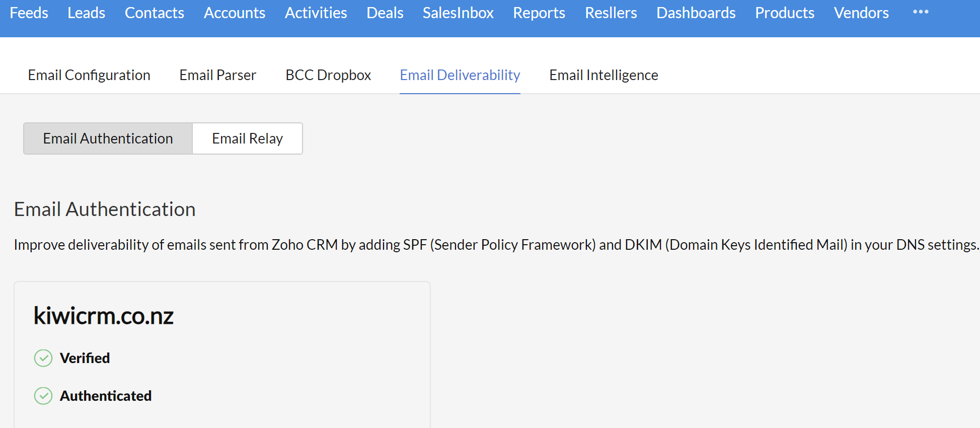Select Email Authentication toggle button
The height and width of the screenshot is (428, 980).
coord(108,138)
